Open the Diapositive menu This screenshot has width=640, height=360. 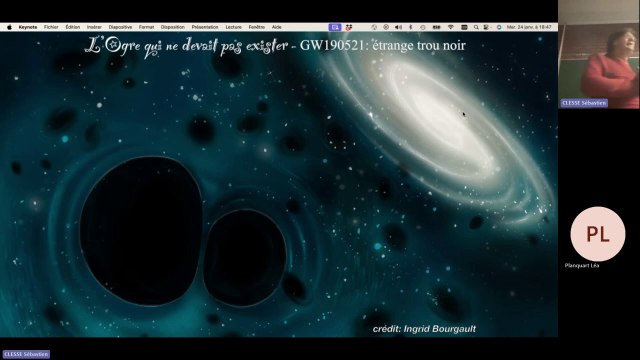click(120, 27)
